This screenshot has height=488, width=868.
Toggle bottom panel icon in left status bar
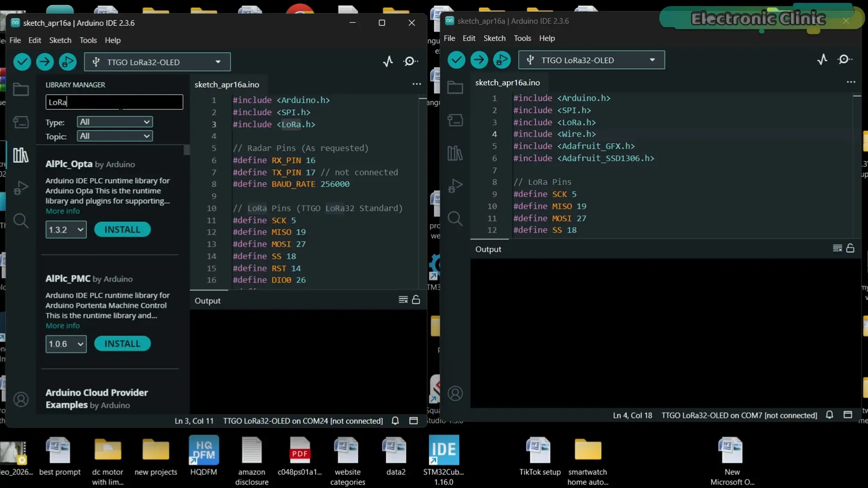coord(413,421)
